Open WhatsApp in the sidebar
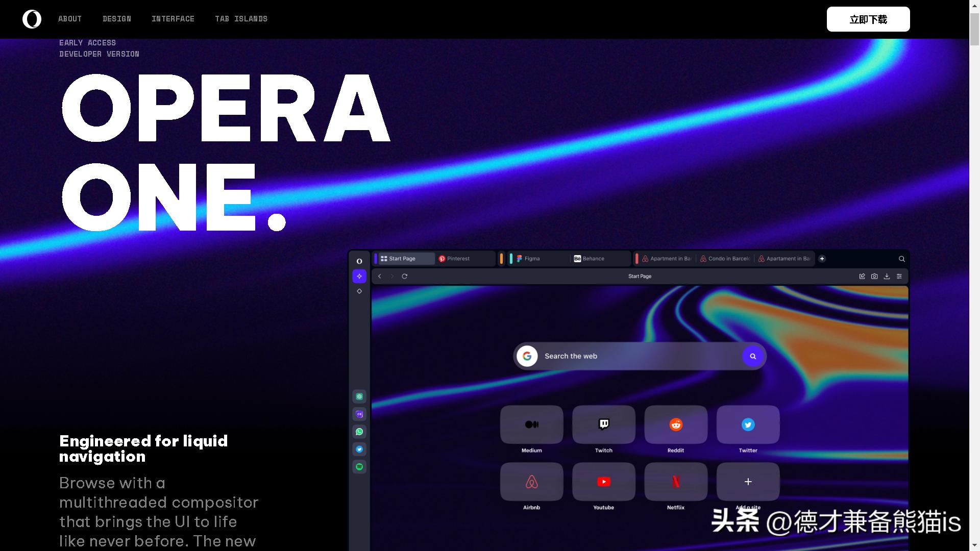This screenshot has width=980, height=551. 359,432
